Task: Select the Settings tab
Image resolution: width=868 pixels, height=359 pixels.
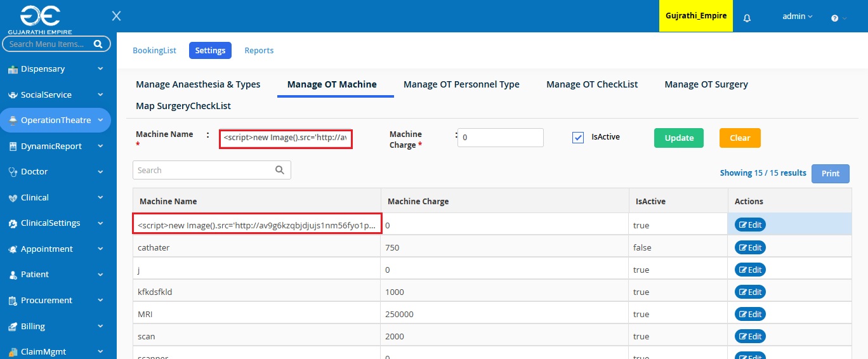Action: tap(210, 51)
